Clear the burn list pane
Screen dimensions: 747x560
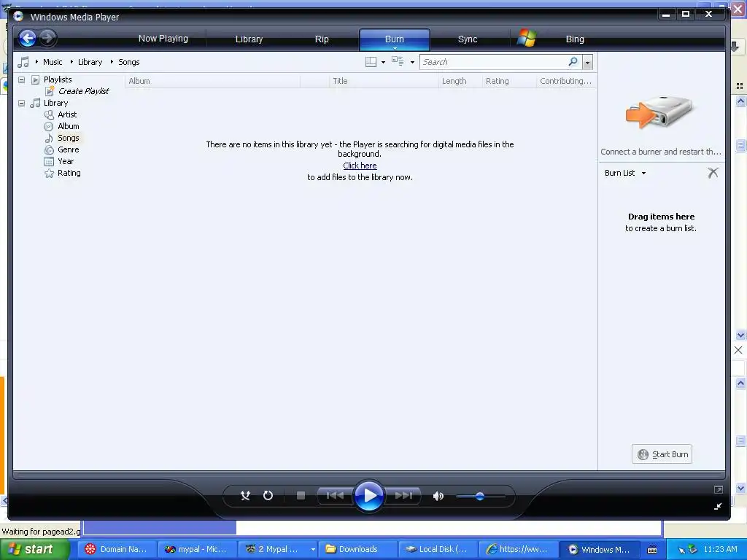pos(713,173)
